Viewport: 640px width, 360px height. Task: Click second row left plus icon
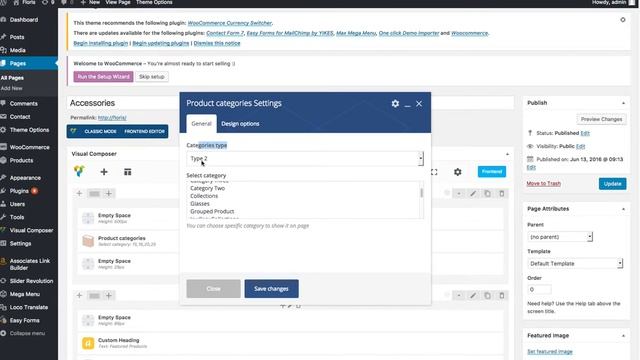[79, 296]
